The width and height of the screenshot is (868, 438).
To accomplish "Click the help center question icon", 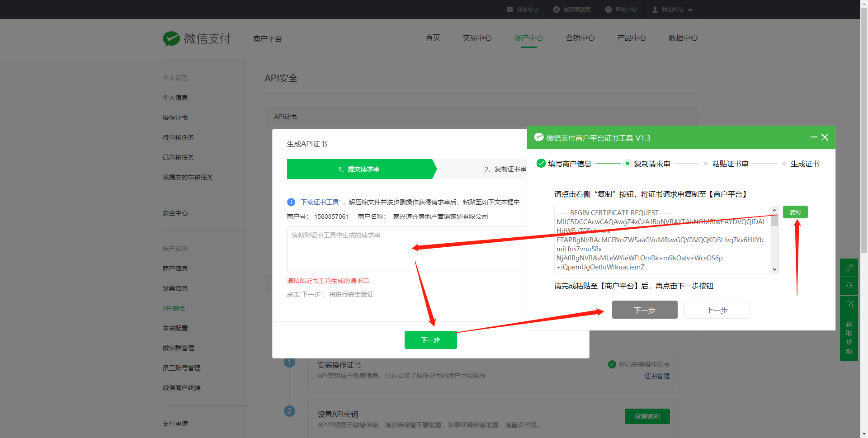I will pyautogui.click(x=609, y=9).
